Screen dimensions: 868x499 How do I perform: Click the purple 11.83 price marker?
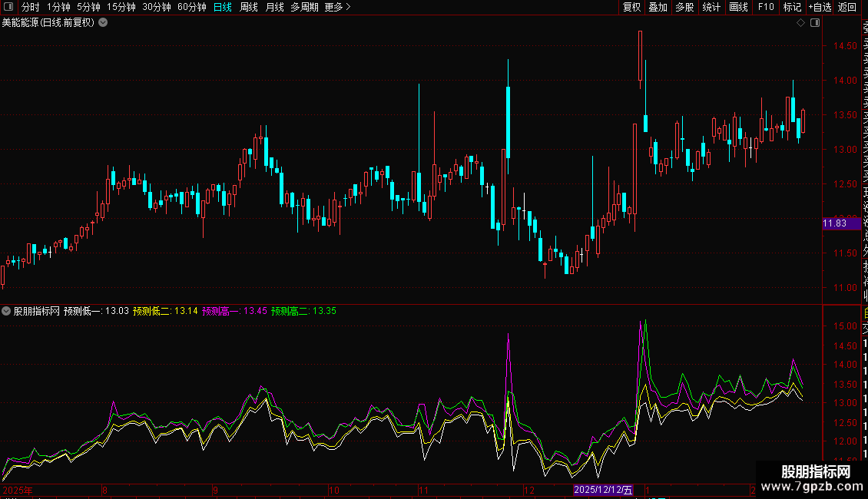(840, 223)
